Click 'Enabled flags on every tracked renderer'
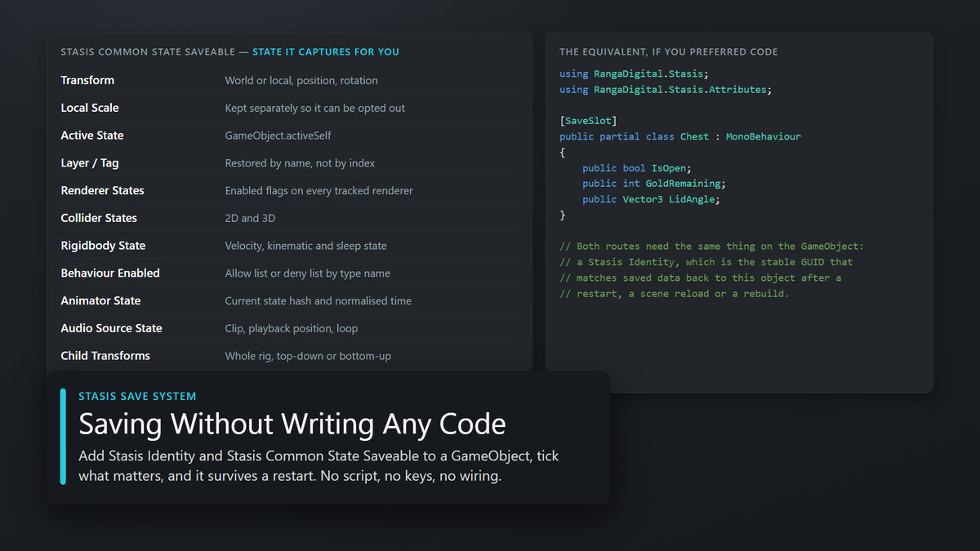The width and height of the screenshot is (980, 551). pos(319,191)
